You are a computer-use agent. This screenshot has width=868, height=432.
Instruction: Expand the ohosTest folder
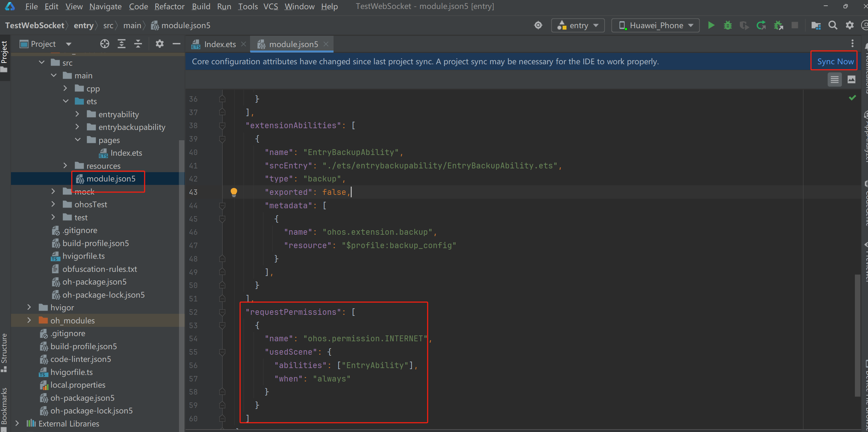coord(53,204)
